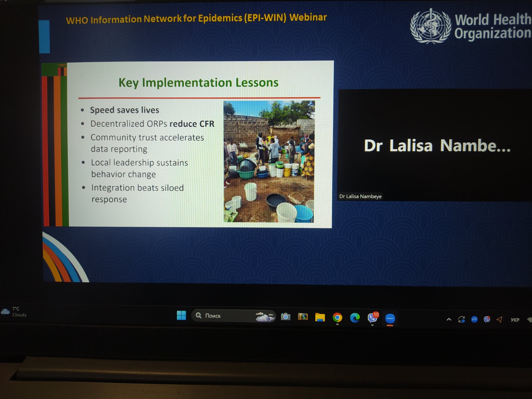Open the Zoom system tray icon
This screenshot has width=532, height=399.
click(x=474, y=320)
